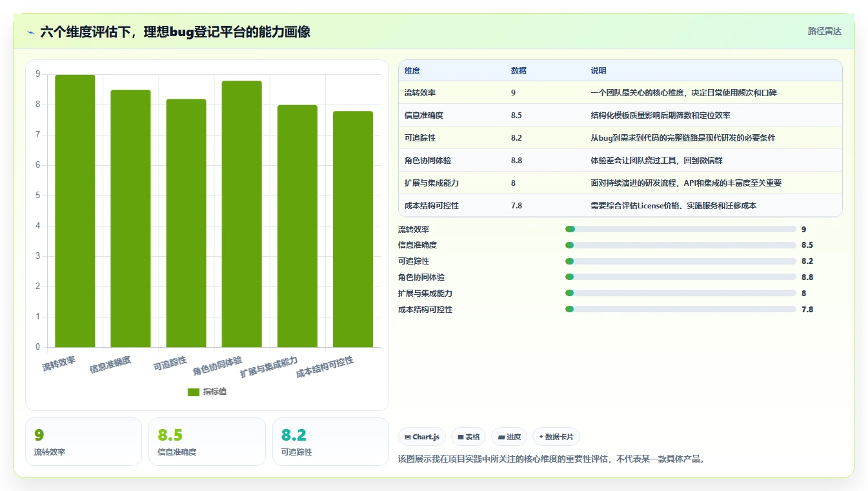Click the 扩展与集成能力 bar in chart
Viewport: 868px width, 491px height.
[x=298, y=226]
